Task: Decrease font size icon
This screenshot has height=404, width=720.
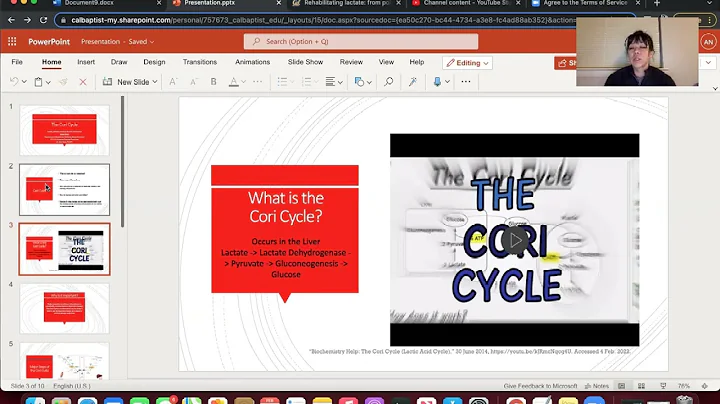Action: pos(193,82)
